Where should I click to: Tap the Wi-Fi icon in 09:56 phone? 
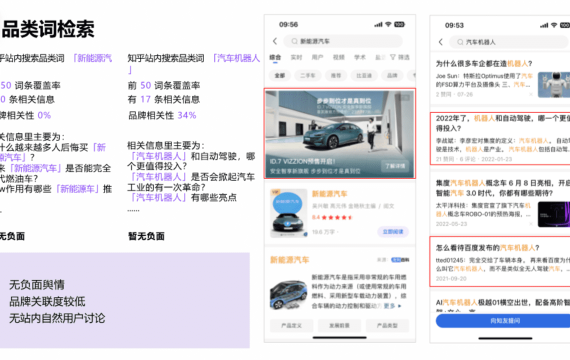(x=388, y=24)
